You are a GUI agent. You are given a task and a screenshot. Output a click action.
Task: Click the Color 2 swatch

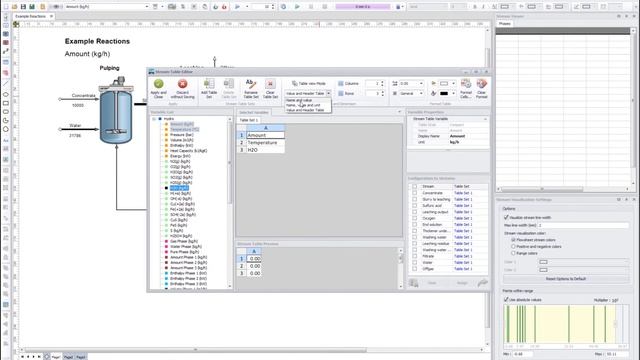(x=543, y=270)
